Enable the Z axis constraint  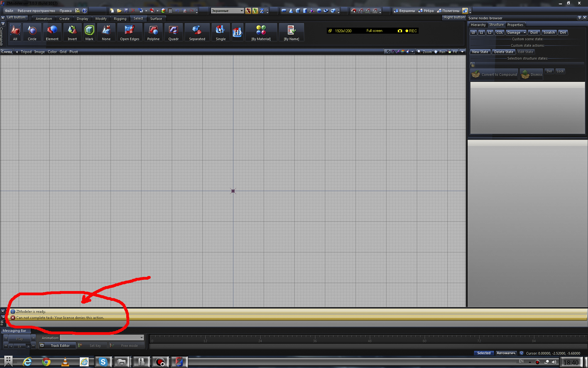(x=262, y=11)
